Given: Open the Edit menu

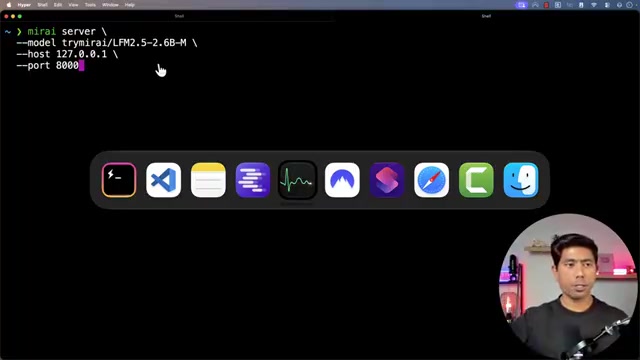Looking at the screenshot, I should click(x=58, y=5).
